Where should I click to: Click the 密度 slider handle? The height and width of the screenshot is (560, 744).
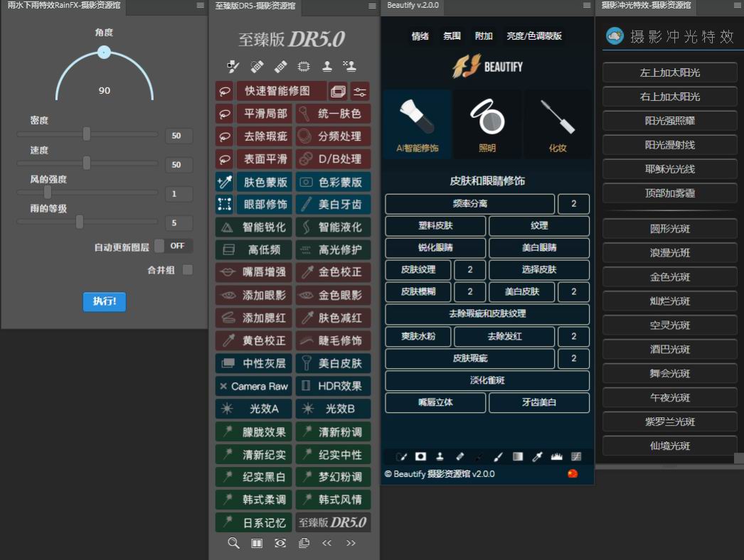pyautogui.click(x=87, y=134)
